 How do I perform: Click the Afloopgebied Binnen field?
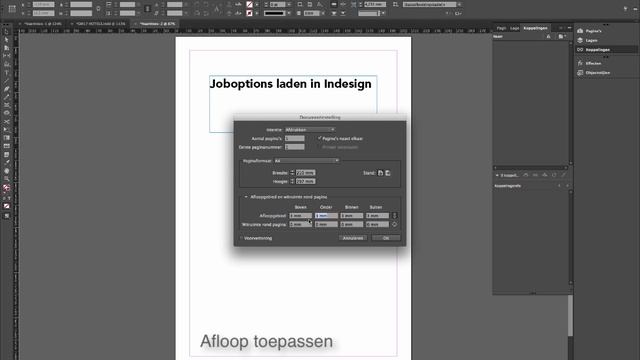coord(352,216)
